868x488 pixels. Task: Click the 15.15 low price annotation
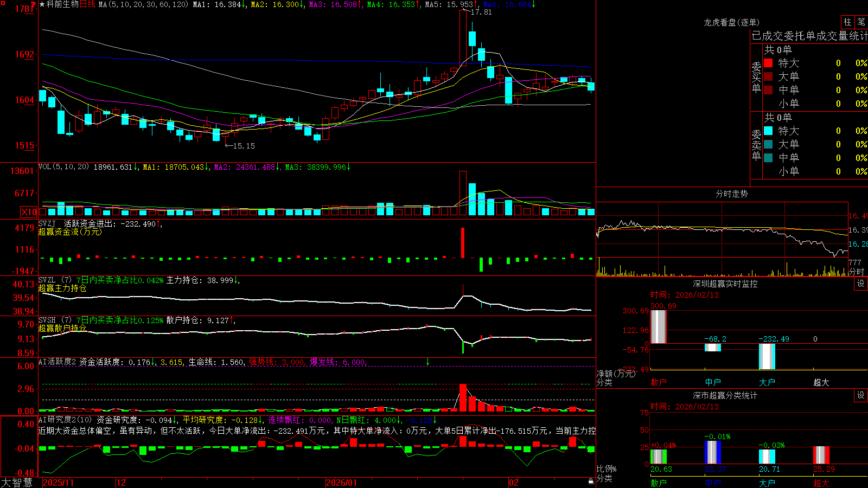[x=244, y=146]
